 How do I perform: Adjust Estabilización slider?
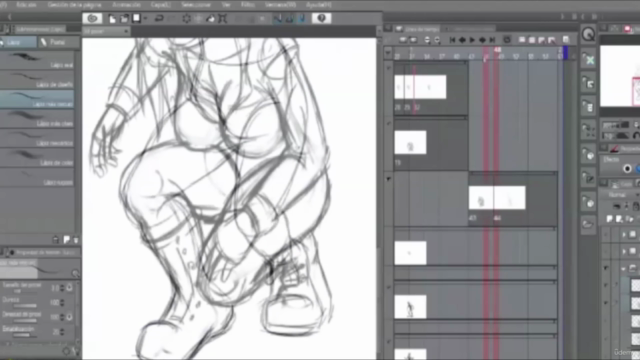pyautogui.click(x=26, y=335)
